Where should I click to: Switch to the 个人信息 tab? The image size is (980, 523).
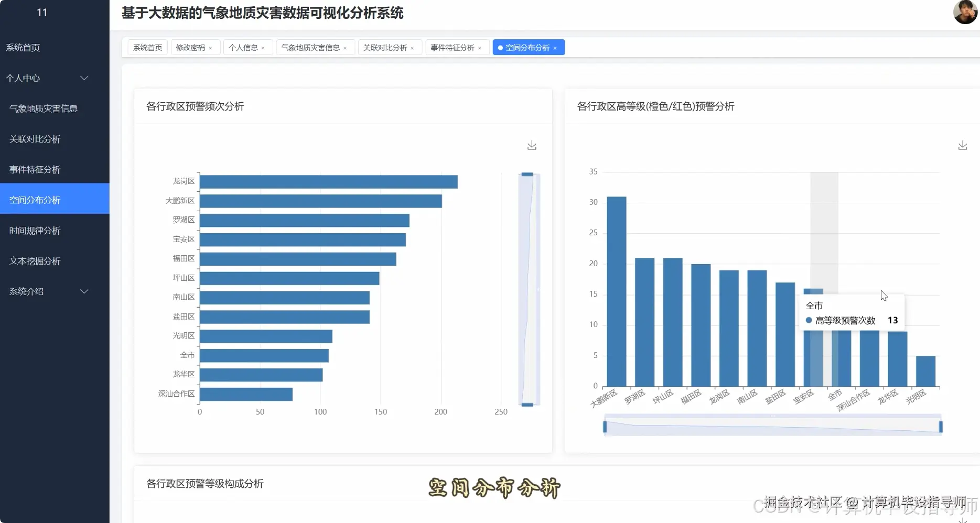(243, 47)
